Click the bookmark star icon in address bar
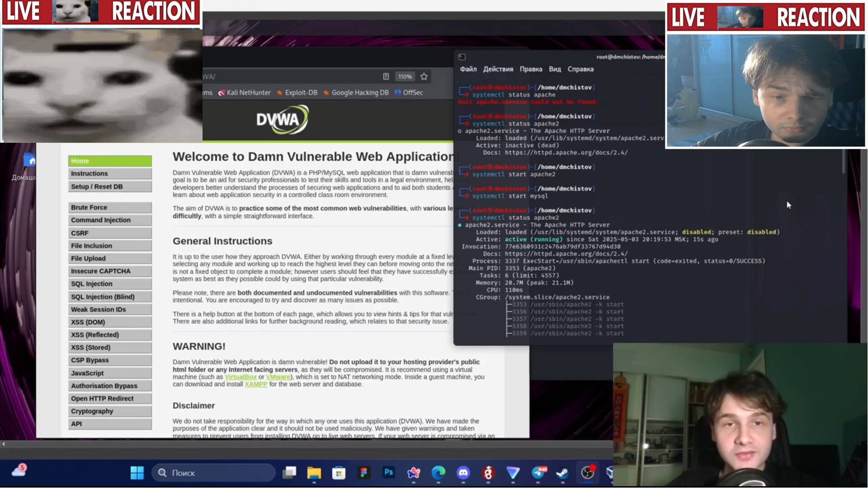 (x=424, y=77)
